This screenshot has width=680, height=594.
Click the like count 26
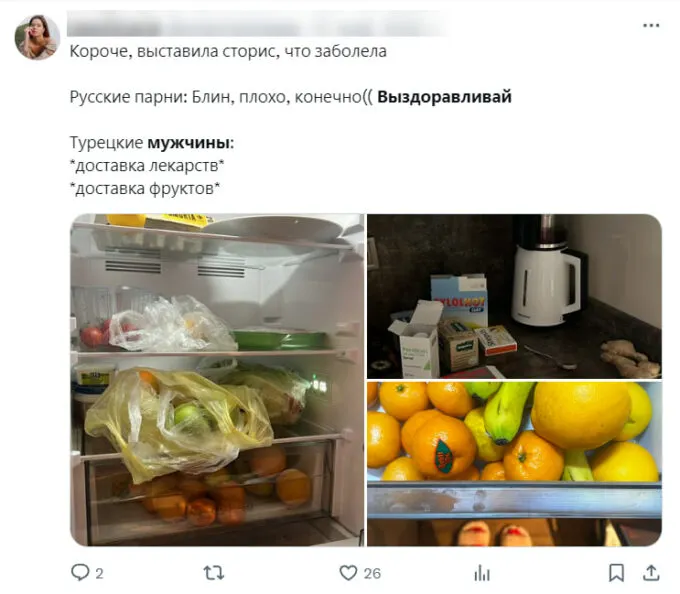click(372, 574)
